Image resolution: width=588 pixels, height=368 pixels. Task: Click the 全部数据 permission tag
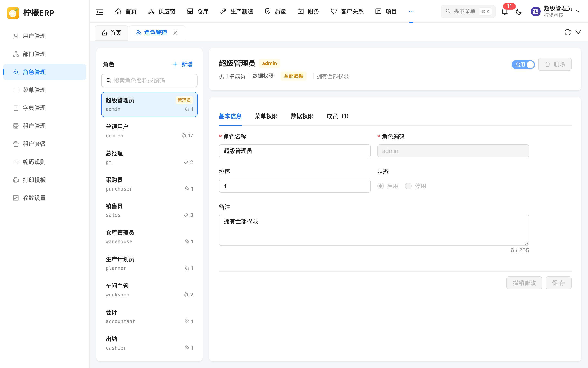293,76
